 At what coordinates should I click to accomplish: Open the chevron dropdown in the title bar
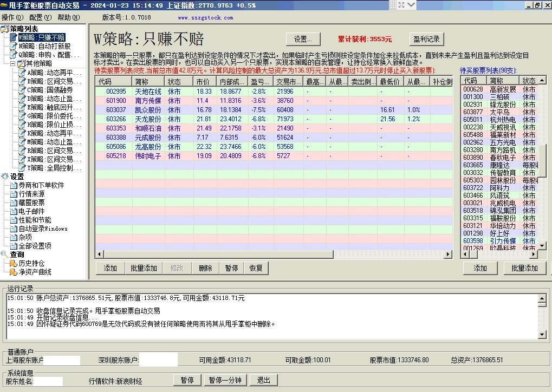point(412,5)
